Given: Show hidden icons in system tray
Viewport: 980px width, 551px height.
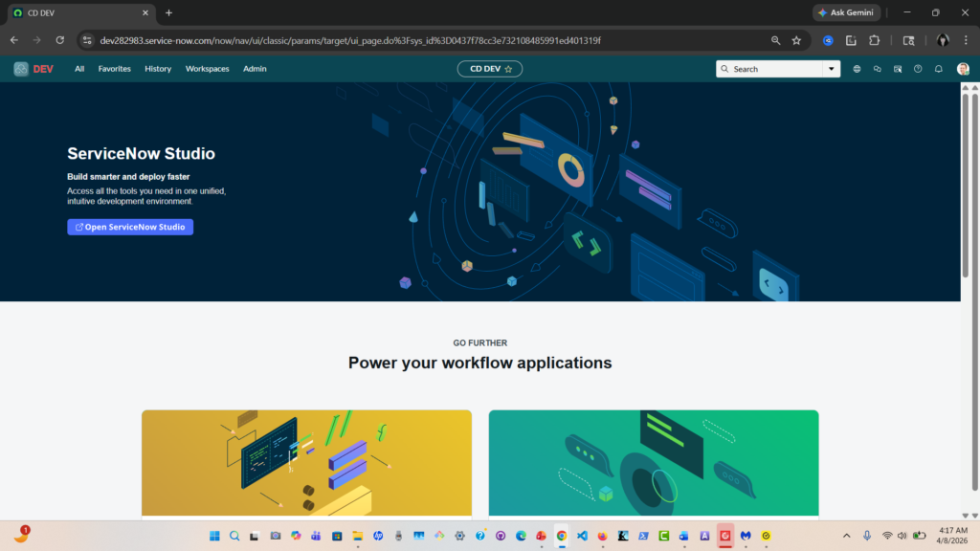Looking at the screenshot, I should [x=846, y=536].
